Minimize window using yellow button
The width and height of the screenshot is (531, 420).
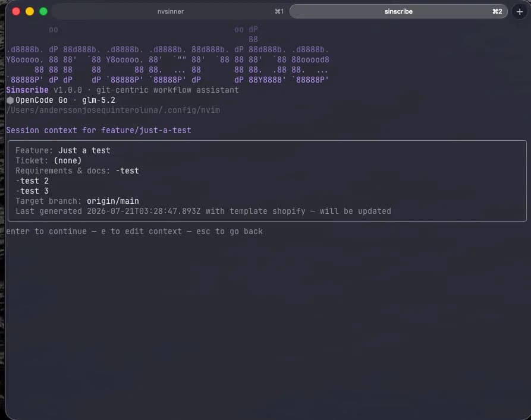tap(30, 11)
